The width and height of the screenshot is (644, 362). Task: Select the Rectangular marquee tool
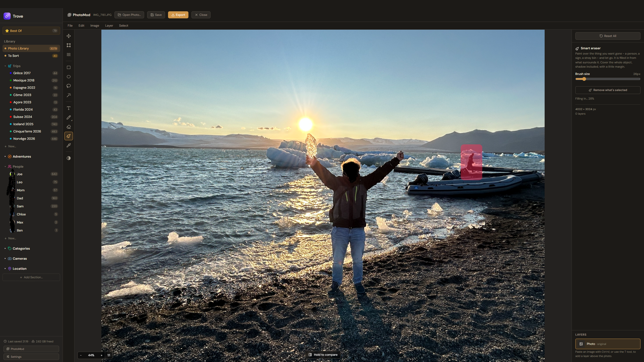69,67
